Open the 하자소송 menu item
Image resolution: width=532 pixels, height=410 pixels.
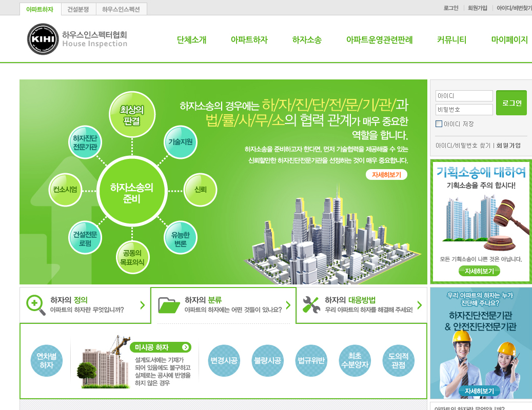pos(307,40)
